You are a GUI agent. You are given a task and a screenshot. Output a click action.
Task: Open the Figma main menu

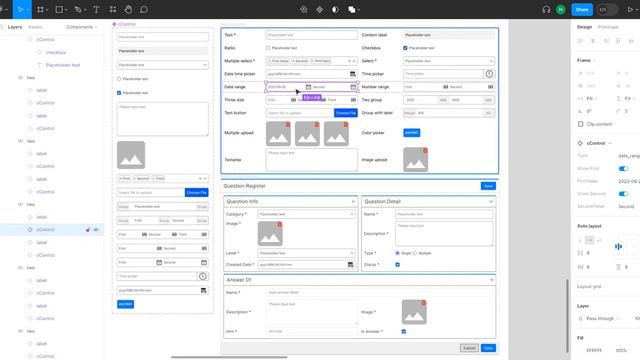click(x=3, y=9)
